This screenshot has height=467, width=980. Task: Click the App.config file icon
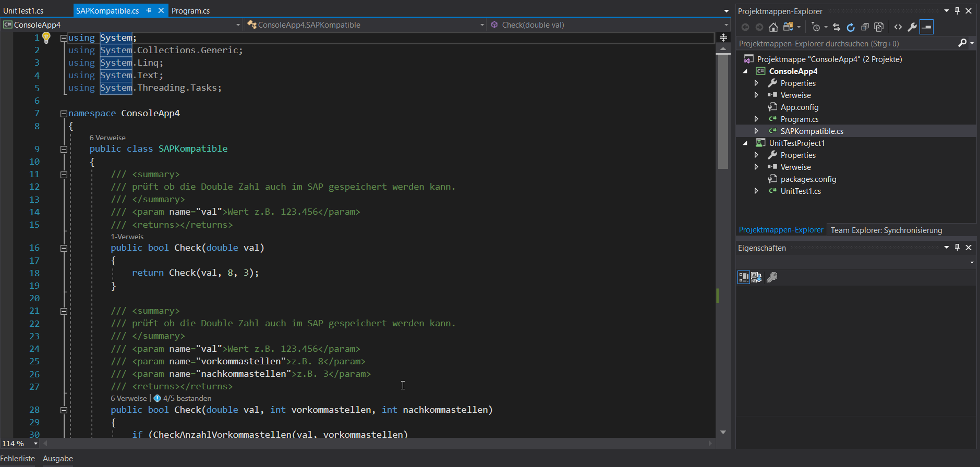pos(772,107)
